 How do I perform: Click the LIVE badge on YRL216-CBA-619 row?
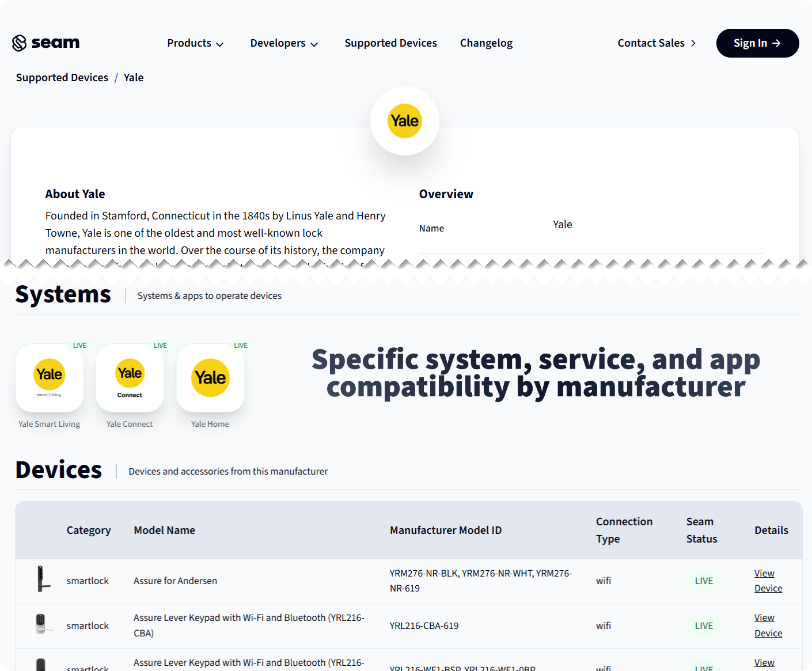[x=704, y=625]
